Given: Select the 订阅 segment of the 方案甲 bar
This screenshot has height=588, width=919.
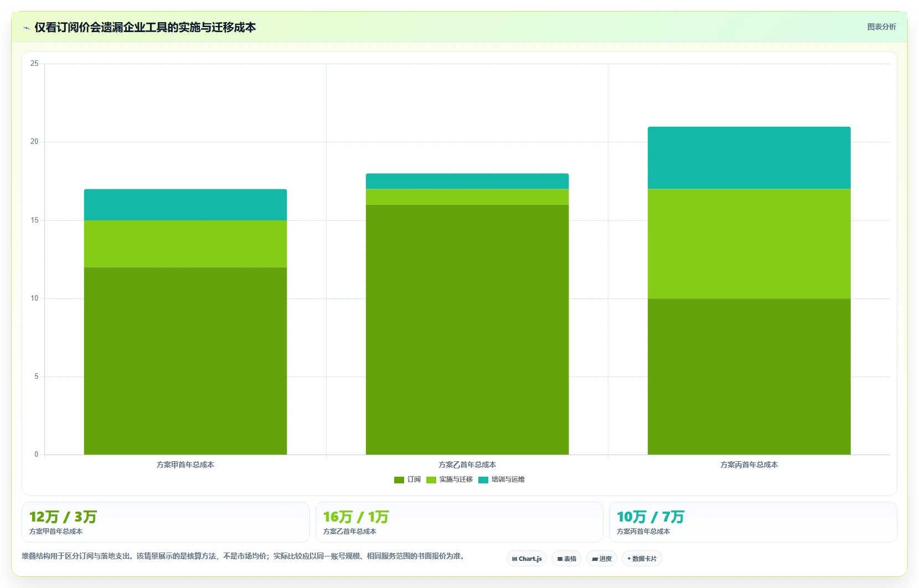Looking at the screenshot, I should click(185, 361).
